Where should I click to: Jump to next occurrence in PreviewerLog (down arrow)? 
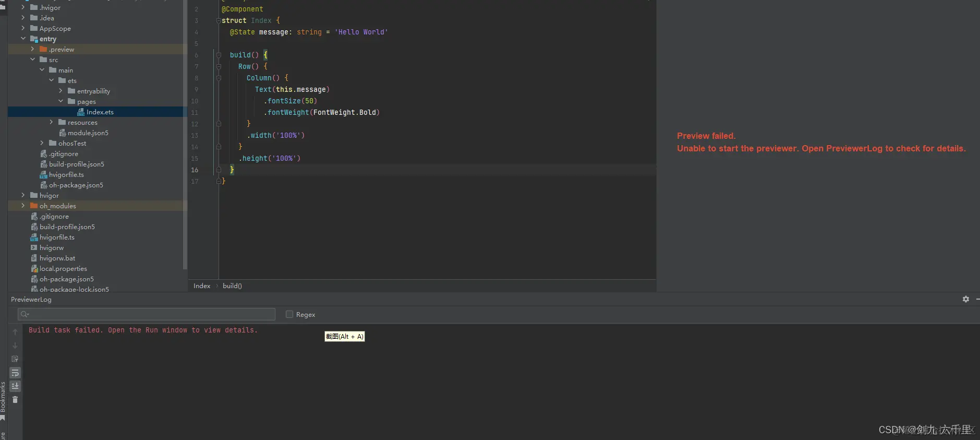(x=15, y=346)
